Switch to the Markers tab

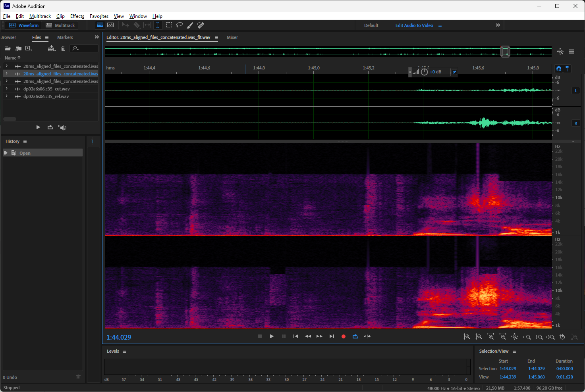(x=65, y=37)
